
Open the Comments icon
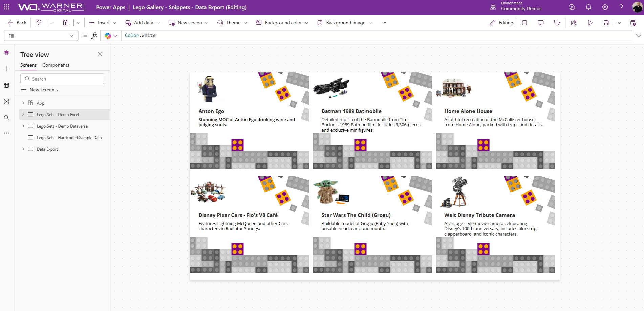[541, 23]
